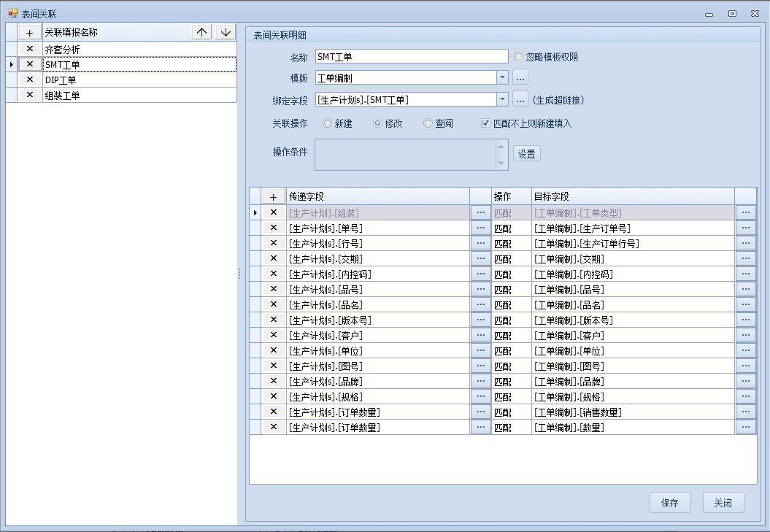This screenshot has height=532, width=770.
Task: Add a new field mapping row in the 传递字段 grid
Action: click(x=274, y=196)
